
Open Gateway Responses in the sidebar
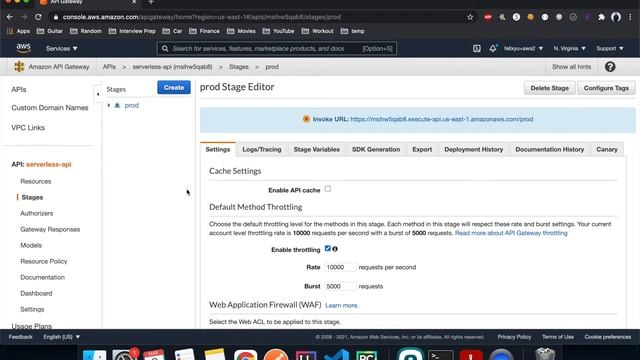click(50, 229)
